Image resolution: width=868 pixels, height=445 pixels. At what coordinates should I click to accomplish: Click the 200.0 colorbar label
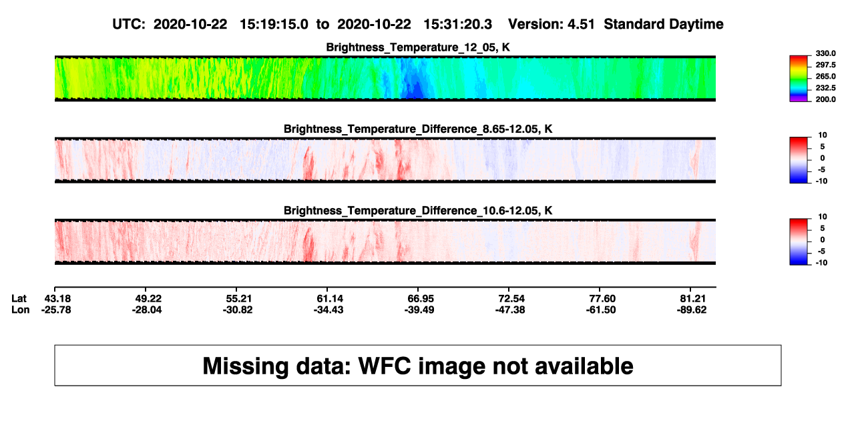click(827, 99)
